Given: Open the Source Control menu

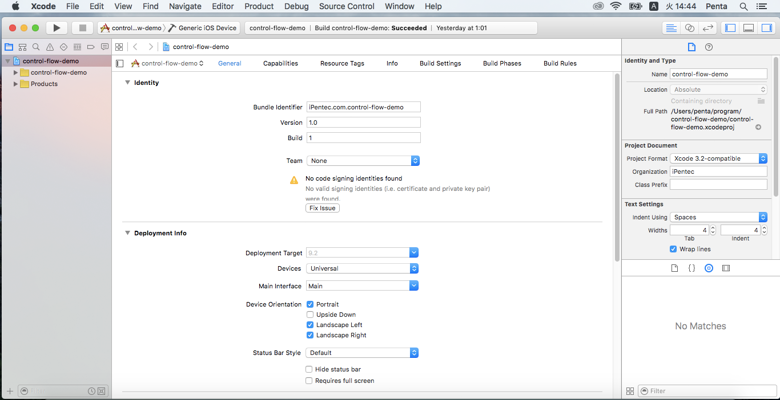Looking at the screenshot, I should 347,6.
